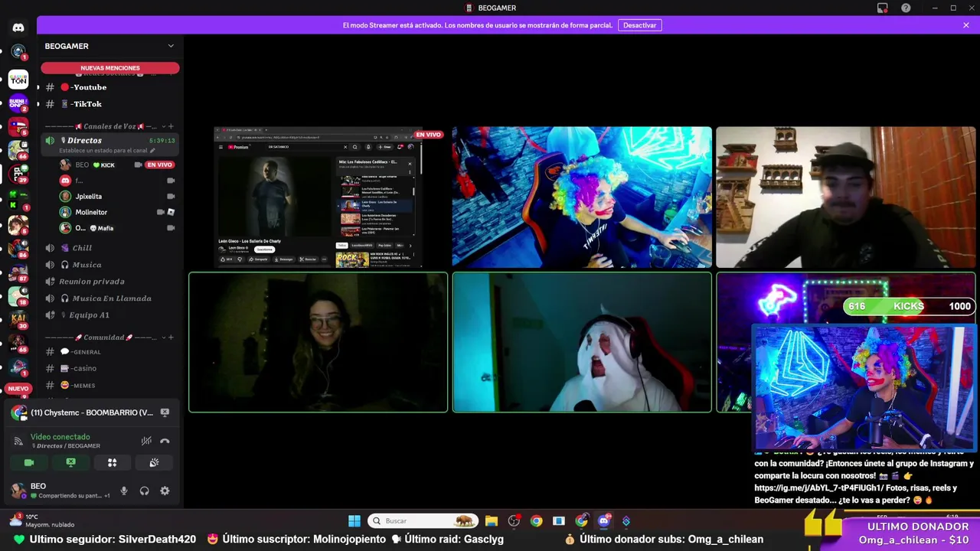Open Jpixelita user in voice list

click(x=88, y=197)
